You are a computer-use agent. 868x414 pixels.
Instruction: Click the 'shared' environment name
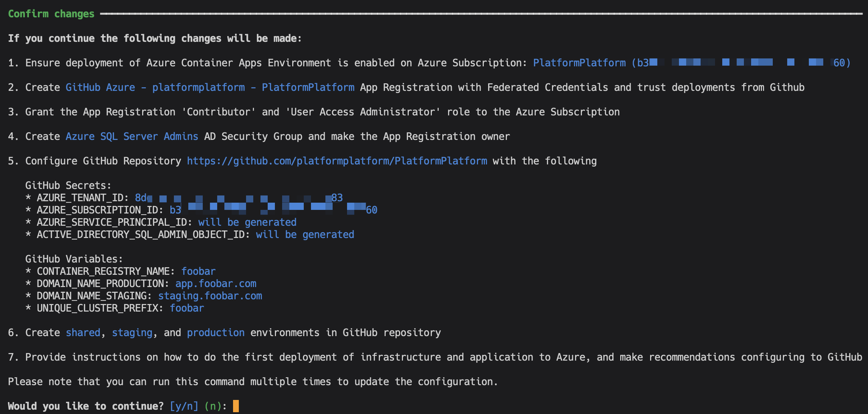83,332
